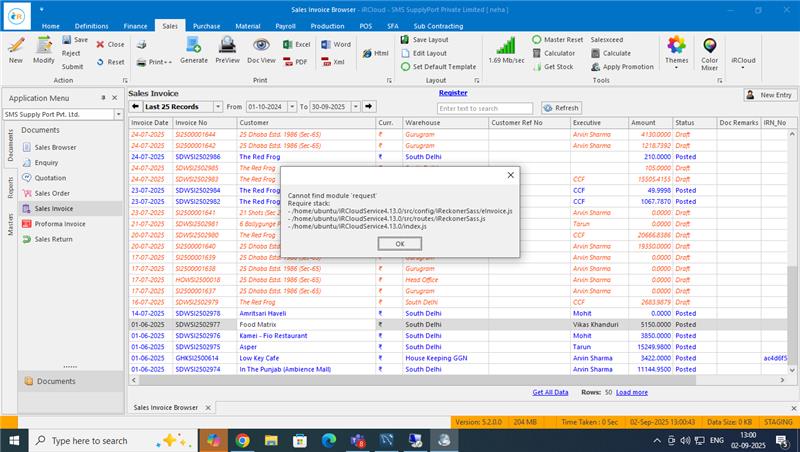Screen dimensions: 800x452
Task: Click next date range arrow button
Action: click(368, 106)
